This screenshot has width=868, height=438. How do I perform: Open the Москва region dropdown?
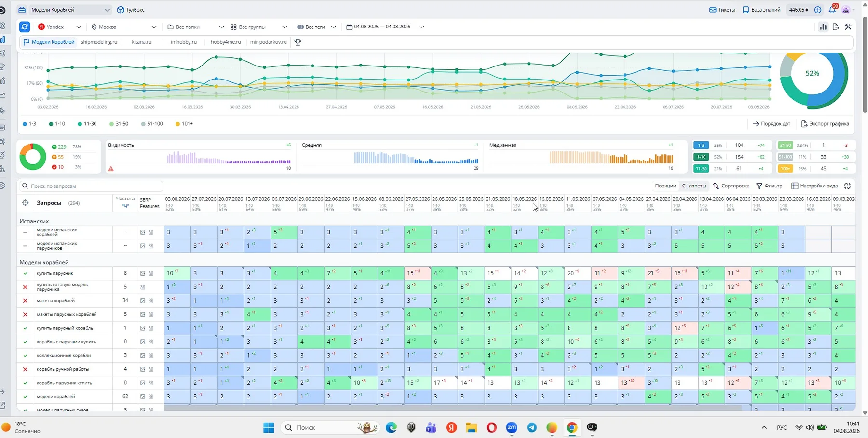click(124, 27)
